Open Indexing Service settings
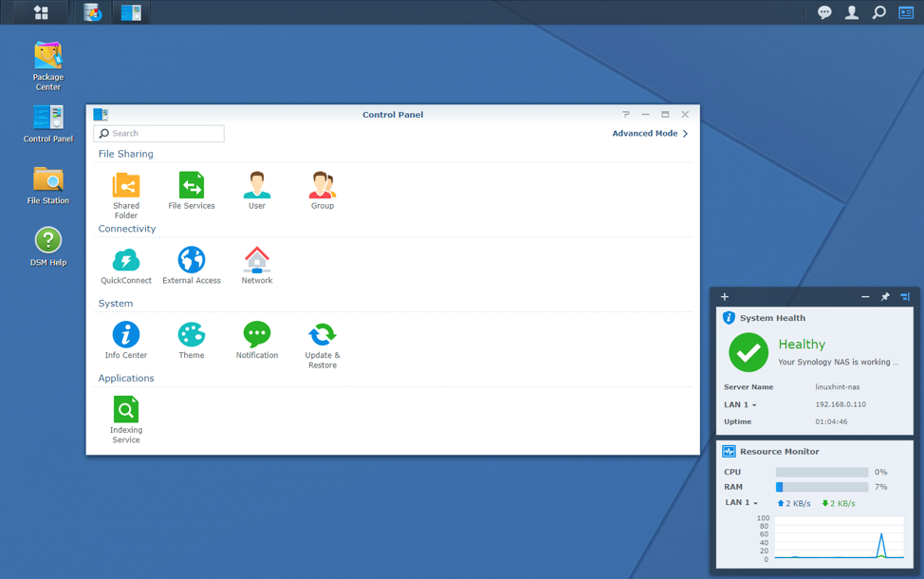 126,420
